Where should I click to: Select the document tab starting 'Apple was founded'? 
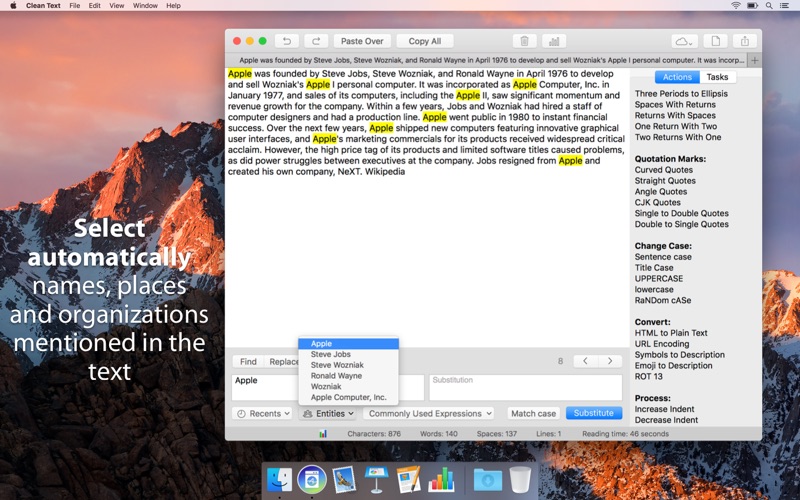(x=486, y=60)
